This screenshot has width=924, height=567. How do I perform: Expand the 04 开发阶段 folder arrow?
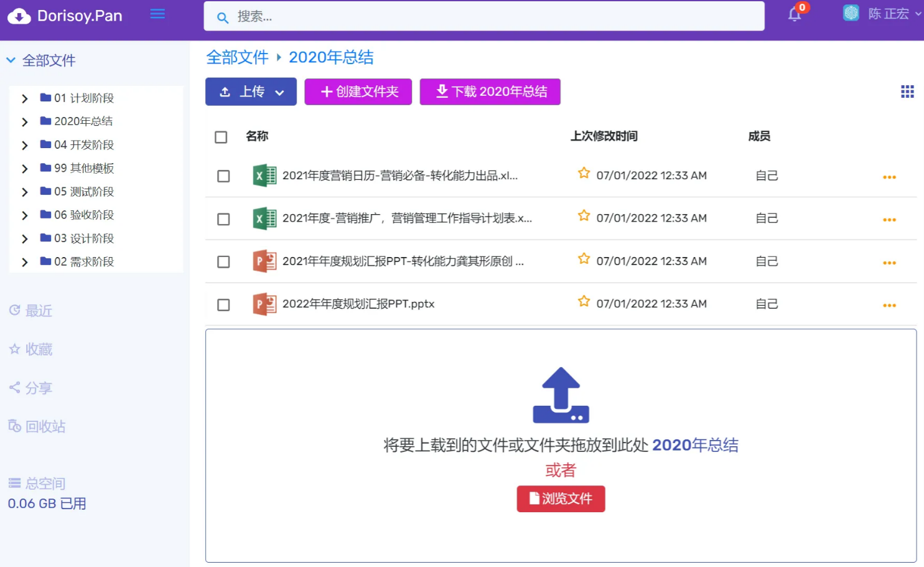coord(25,145)
